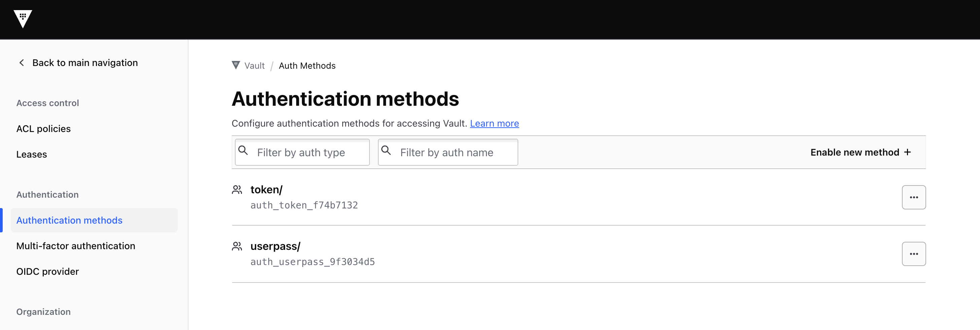Click the Access control section heading
980x330 pixels.
[x=47, y=103]
